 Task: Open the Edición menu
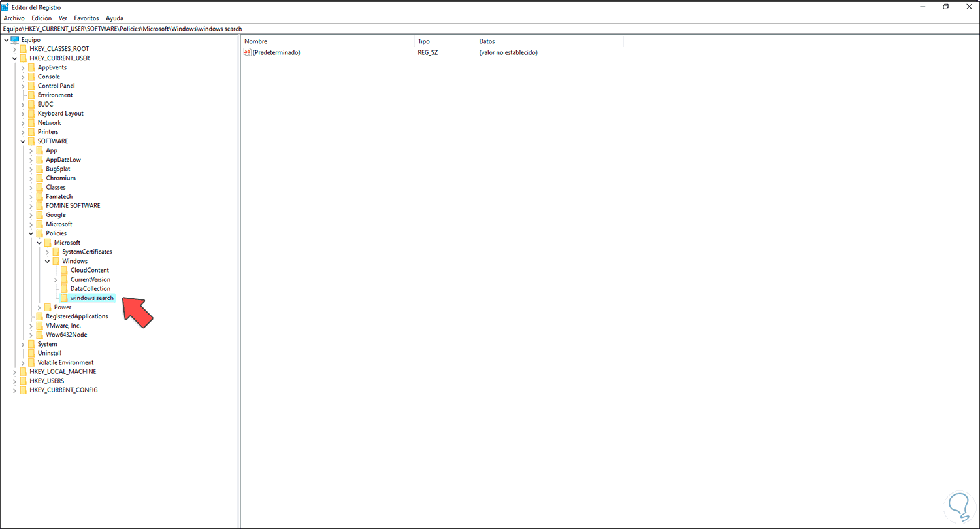(x=41, y=18)
